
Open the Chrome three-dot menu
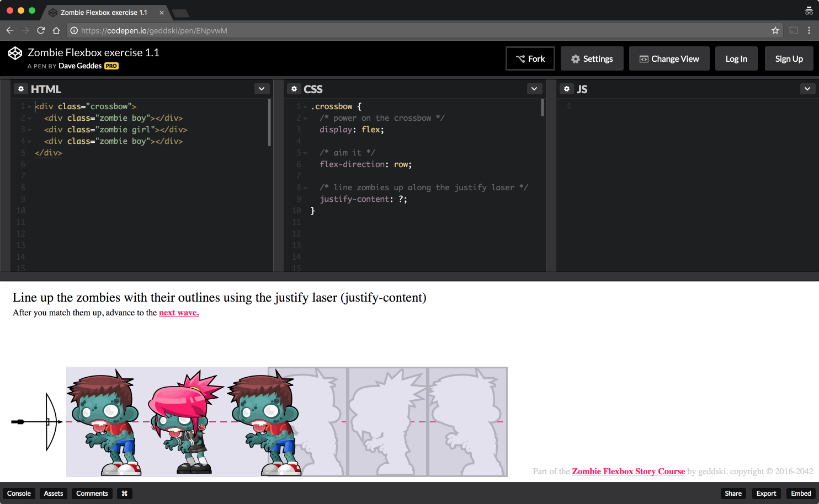[809, 30]
